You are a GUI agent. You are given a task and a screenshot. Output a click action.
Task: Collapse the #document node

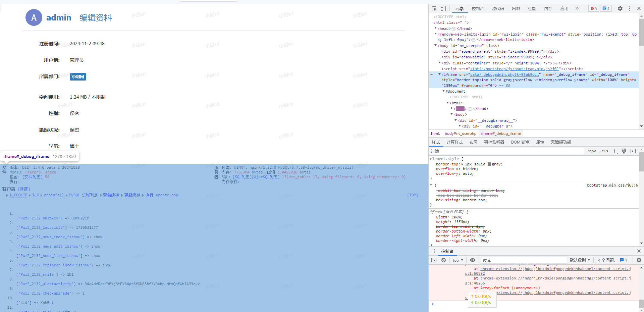click(x=443, y=91)
